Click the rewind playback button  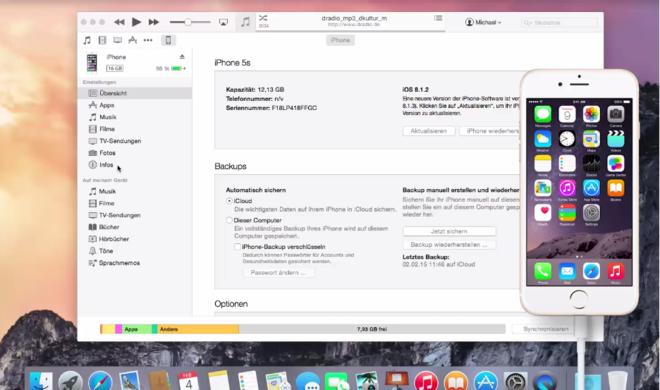tap(120, 22)
